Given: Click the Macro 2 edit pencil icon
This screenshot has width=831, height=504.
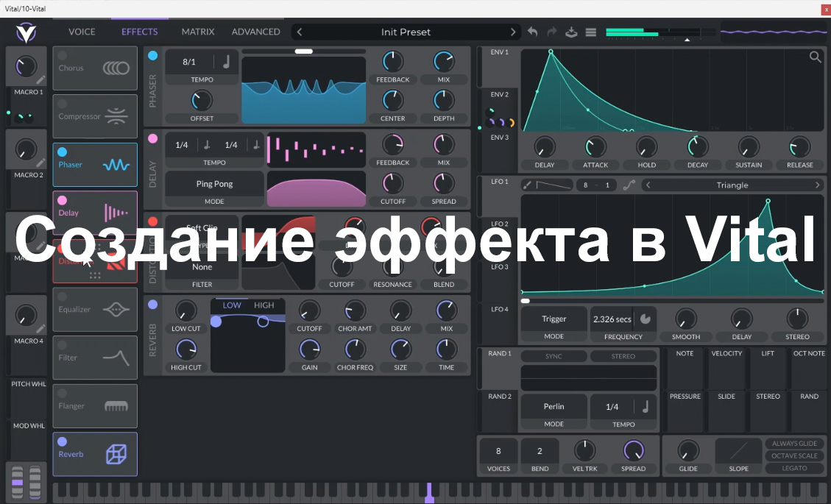Looking at the screenshot, I should pos(40,163).
